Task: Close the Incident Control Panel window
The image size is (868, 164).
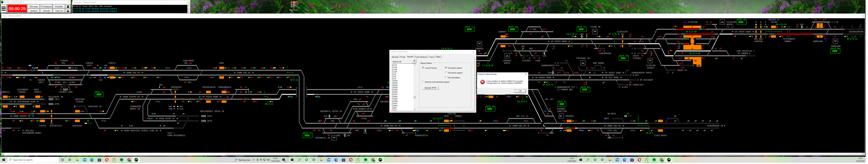Action: coord(474,51)
